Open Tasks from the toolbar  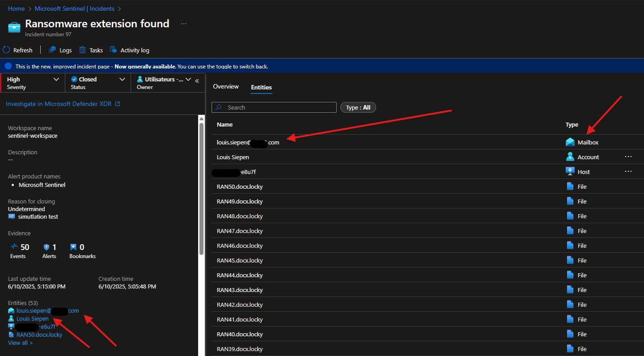(91, 50)
